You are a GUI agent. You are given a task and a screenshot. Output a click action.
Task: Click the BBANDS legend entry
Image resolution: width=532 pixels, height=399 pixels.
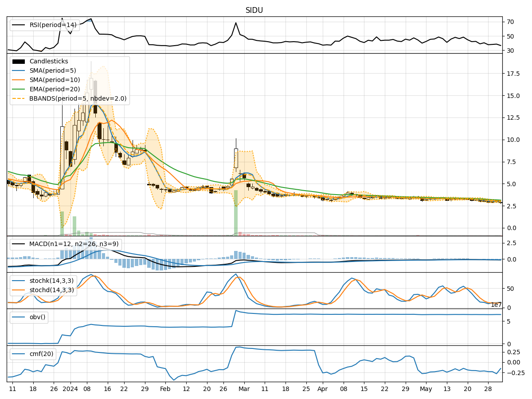pyautogui.click(x=78, y=98)
